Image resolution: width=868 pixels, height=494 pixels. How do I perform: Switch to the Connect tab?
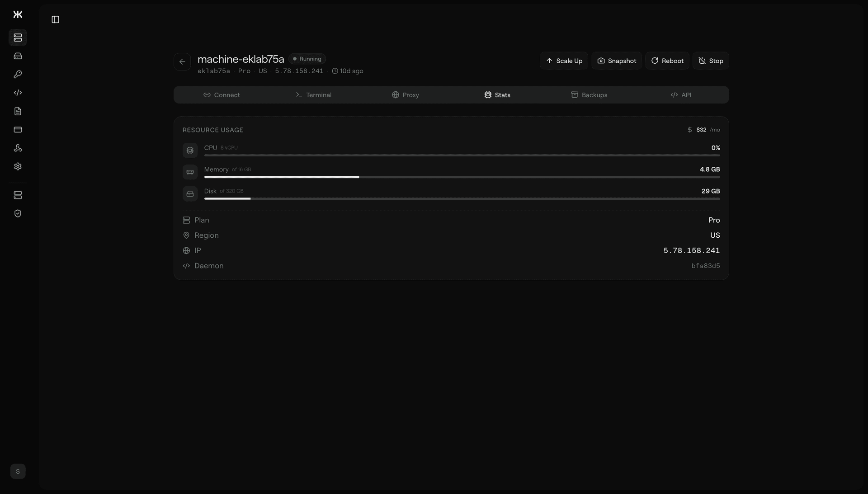tap(222, 95)
